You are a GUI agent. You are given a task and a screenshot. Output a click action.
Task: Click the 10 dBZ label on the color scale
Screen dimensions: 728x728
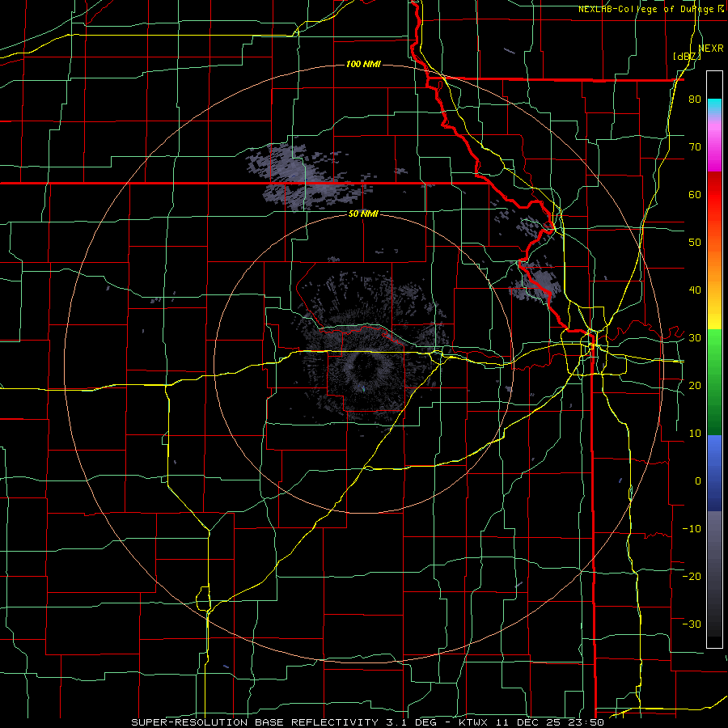[695, 434]
